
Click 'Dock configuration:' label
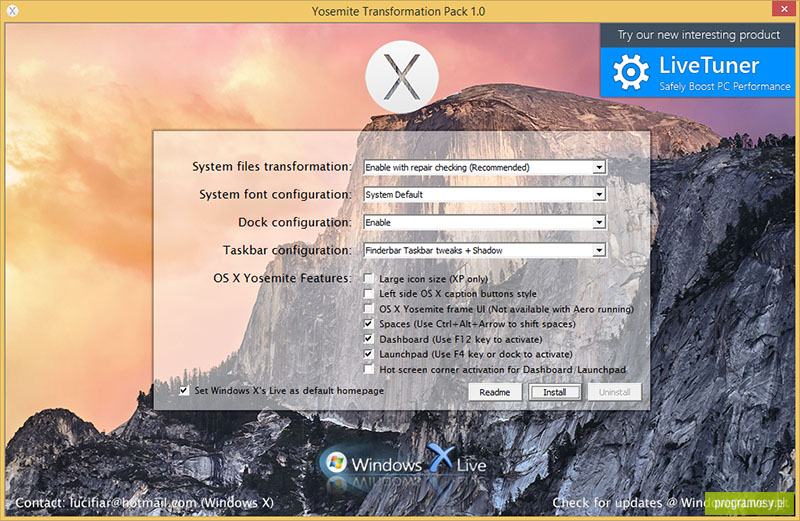click(x=294, y=222)
